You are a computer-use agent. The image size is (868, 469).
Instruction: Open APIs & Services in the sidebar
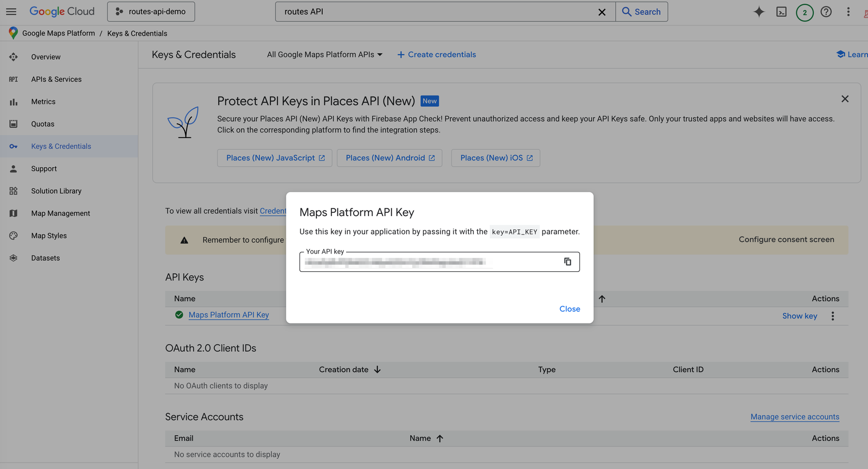pos(69,79)
